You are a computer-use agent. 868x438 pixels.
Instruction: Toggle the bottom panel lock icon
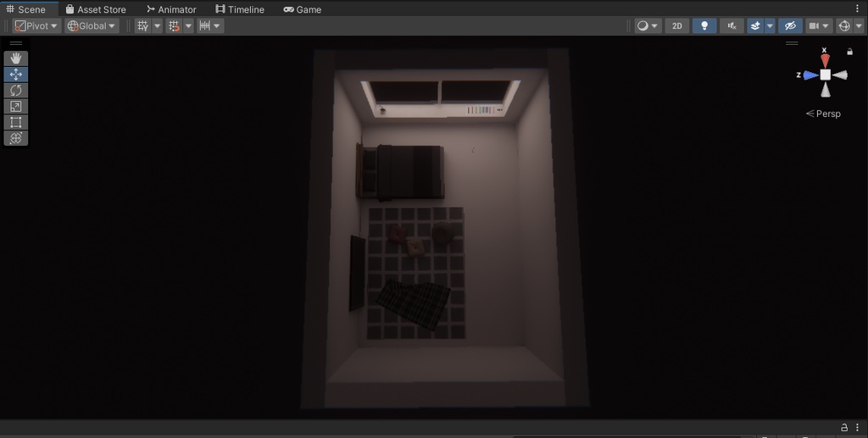(844, 428)
